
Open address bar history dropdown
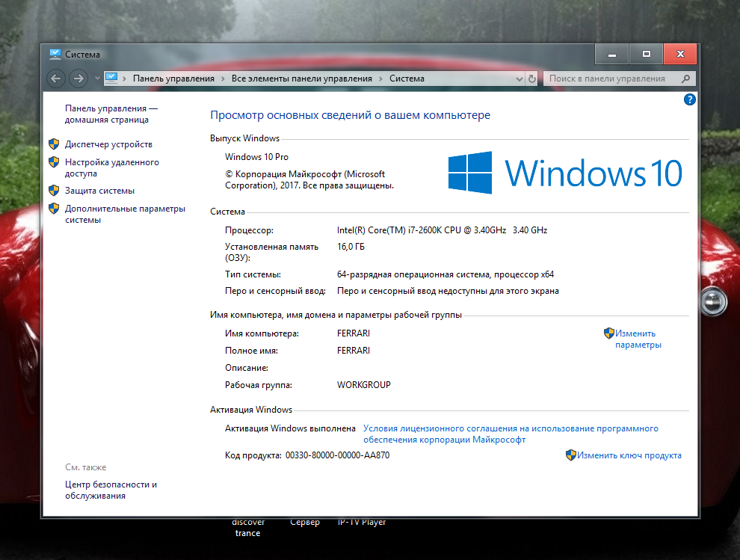click(519, 79)
